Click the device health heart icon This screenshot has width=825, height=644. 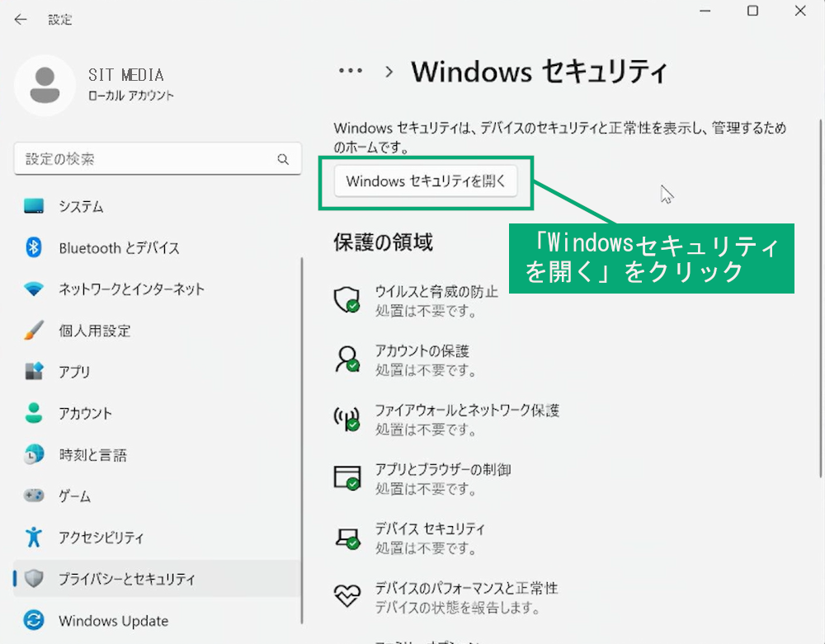(346, 595)
